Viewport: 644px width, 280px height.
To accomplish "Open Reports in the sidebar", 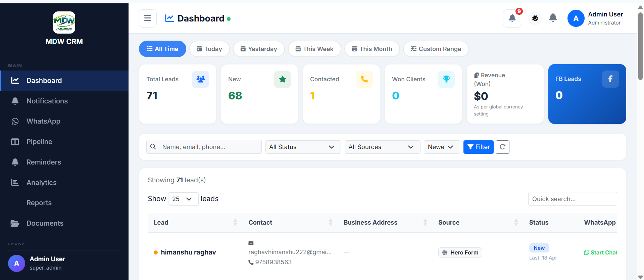I will tap(64, 203).
